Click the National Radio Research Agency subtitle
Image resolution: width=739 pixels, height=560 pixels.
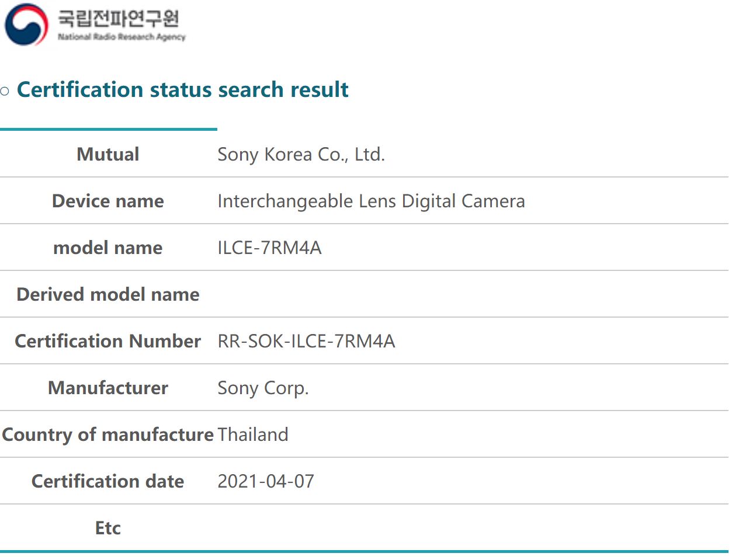click(122, 37)
